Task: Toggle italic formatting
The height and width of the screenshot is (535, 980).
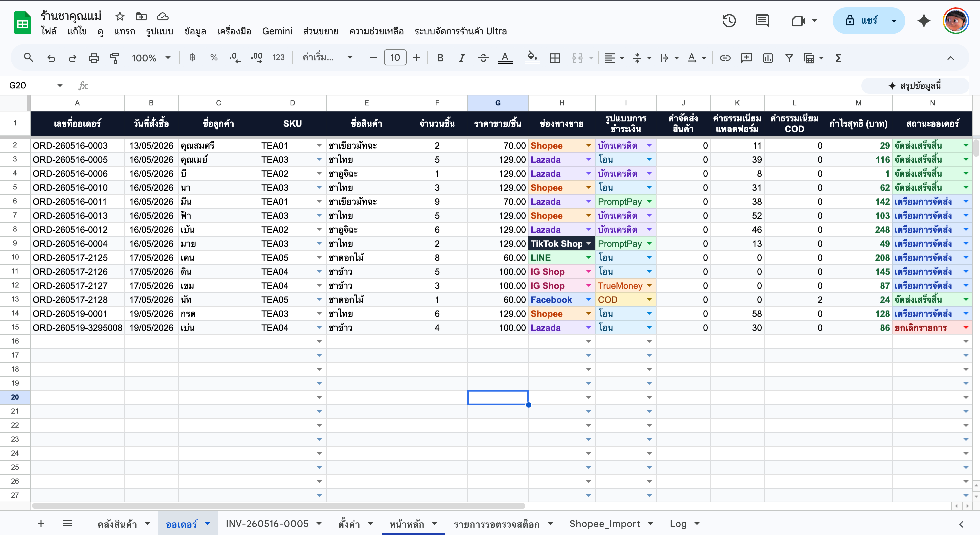Action: click(461, 58)
